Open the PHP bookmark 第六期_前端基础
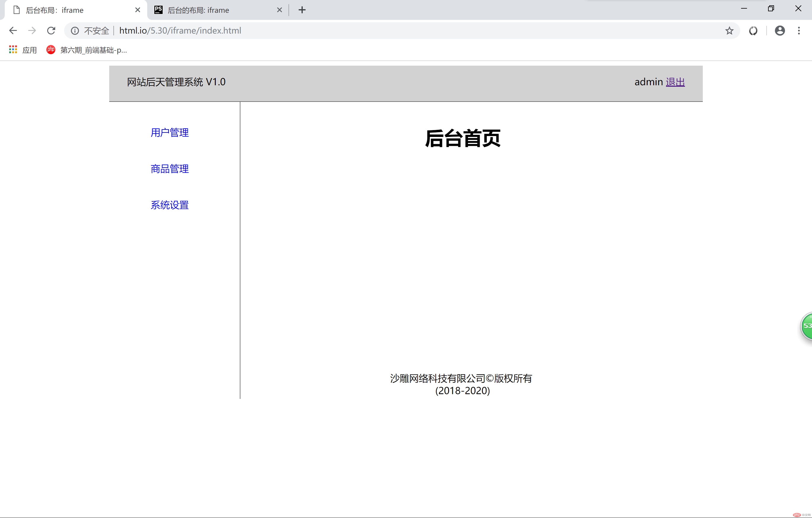This screenshot has height=518, width=812. point(88,50)
